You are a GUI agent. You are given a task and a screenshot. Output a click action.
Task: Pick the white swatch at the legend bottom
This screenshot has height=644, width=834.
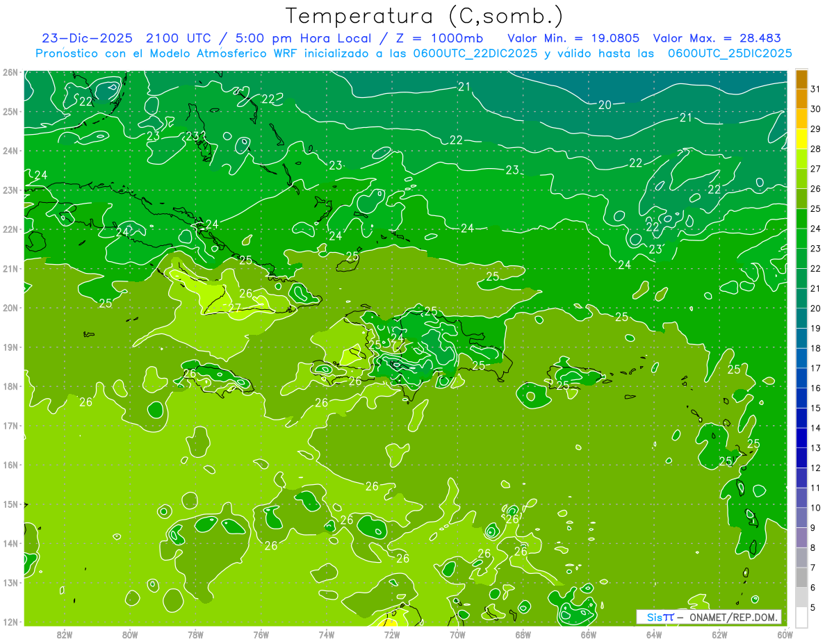coord(801,617)
